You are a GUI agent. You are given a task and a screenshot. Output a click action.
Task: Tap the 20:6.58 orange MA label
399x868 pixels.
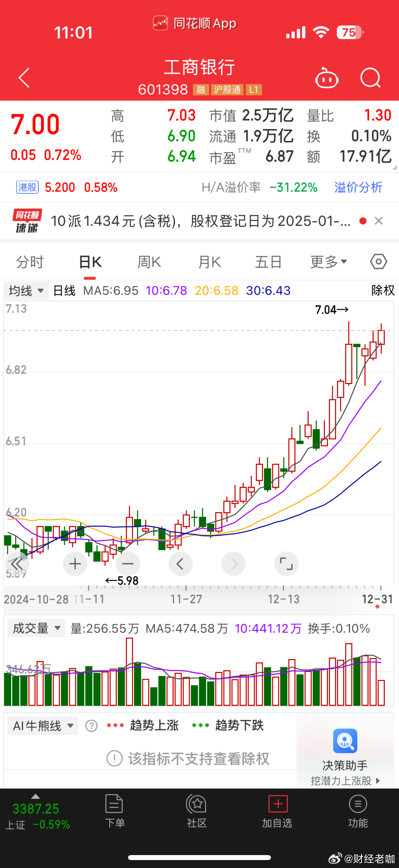pos(216,290)
